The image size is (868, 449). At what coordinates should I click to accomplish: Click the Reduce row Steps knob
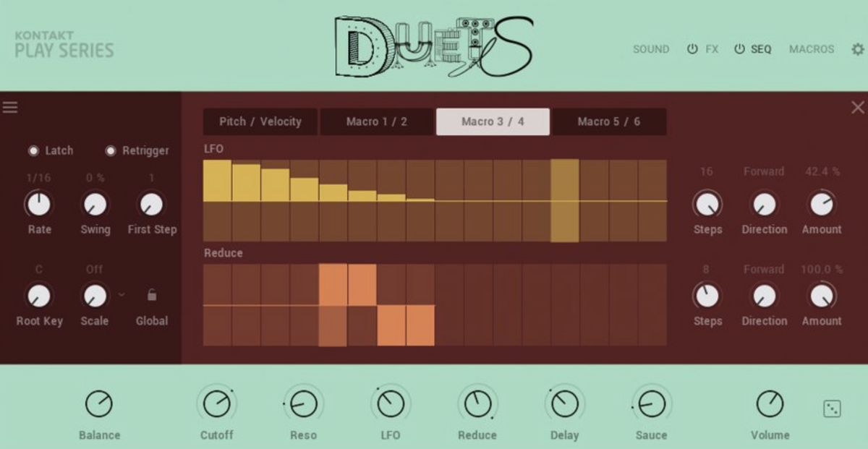click(707, 296)
